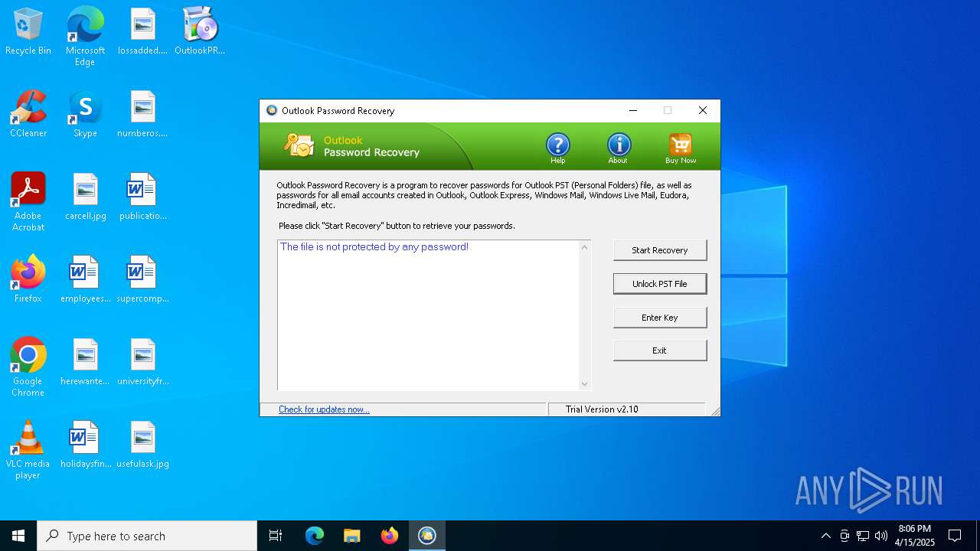The width and height of the screenshot is (980, 551).
Task: Exit the password recovery program
Action: tap(660, 350)
